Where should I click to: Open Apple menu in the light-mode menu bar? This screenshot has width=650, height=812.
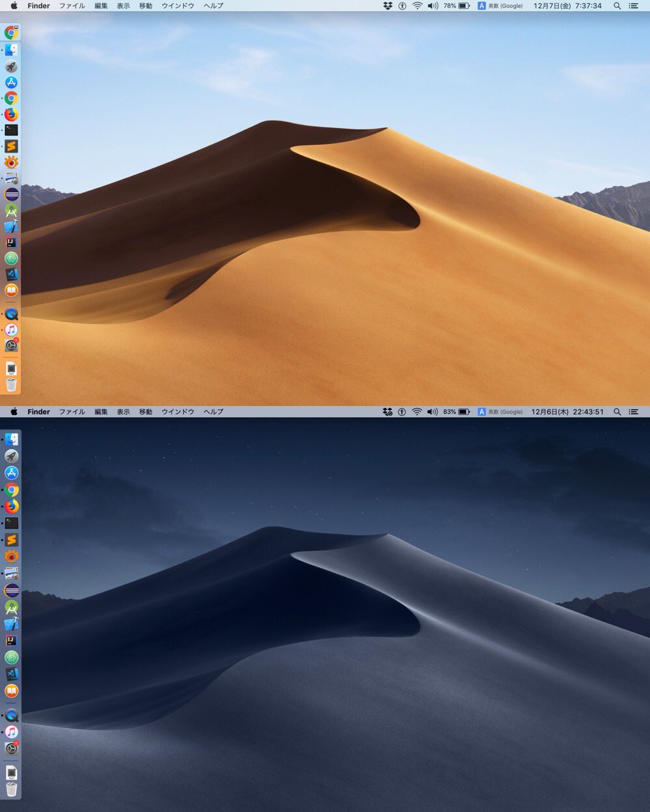coord(14,6)
